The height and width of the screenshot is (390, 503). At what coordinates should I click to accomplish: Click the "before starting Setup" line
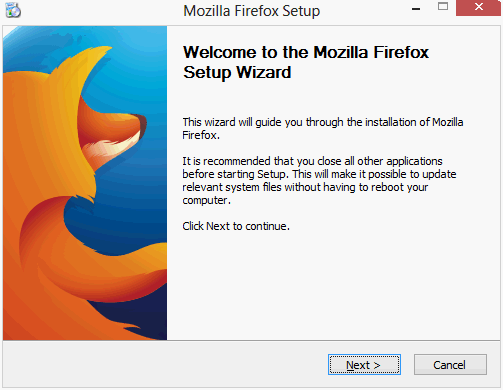pos(319,174)
